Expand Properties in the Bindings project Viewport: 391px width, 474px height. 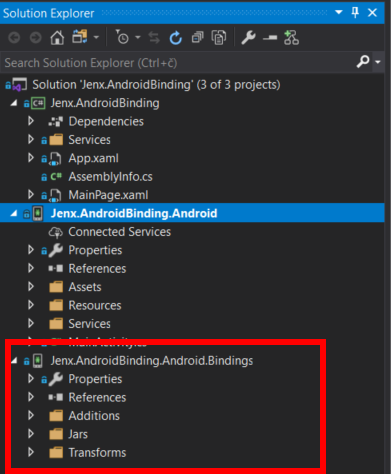[31, 378]
